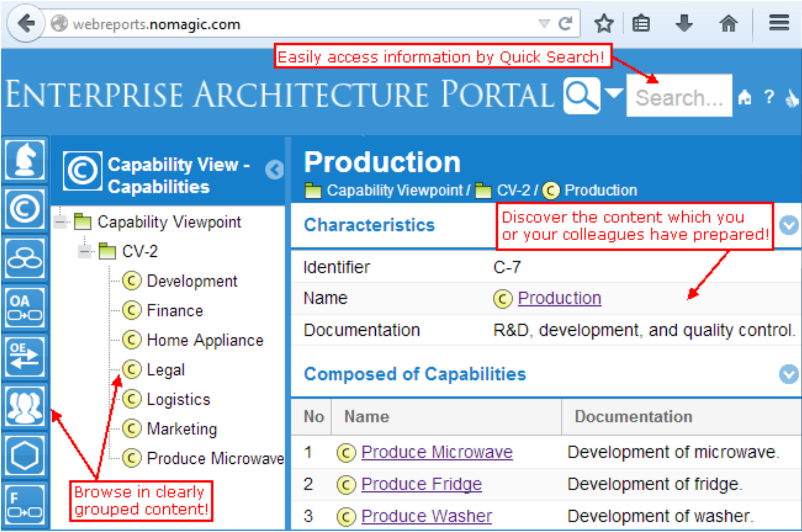Reload the page with the refresh icon
Image resolution: width=802 pixels, height=532 pixels.
[565, 23]
